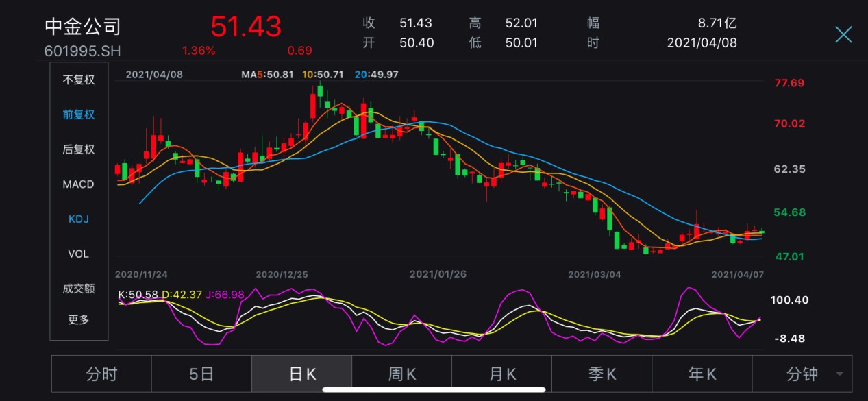Click the 70.02 price axis label
The image size is (868, 401).
coord(789,124)
